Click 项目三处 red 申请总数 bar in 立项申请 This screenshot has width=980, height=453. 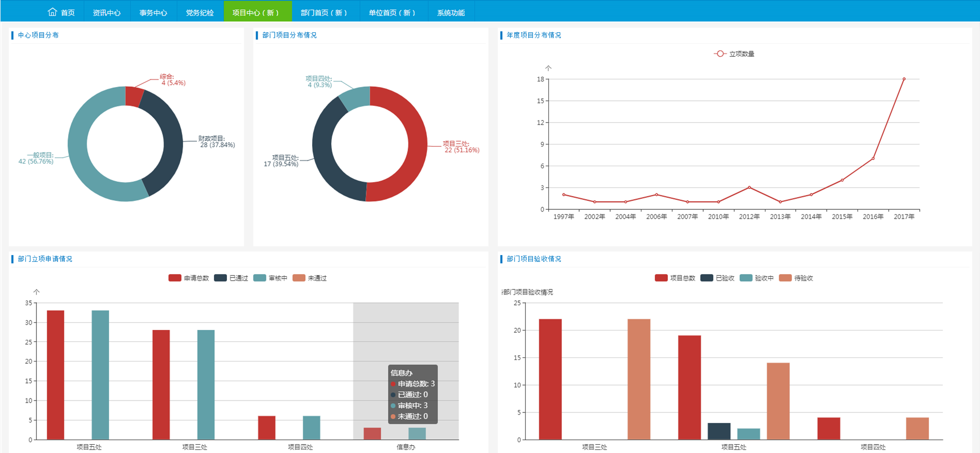click(161, 385)
